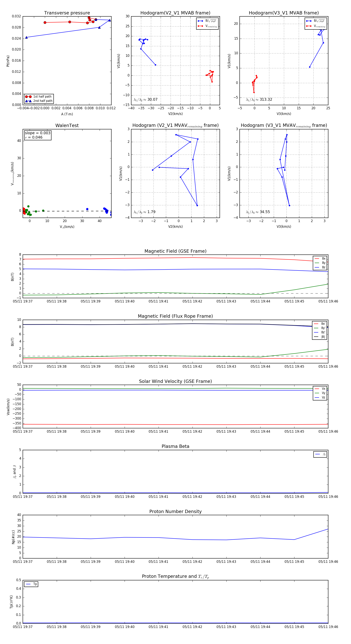Image resolution: width=351 pixels, height=644 pixels.
Task: Click the "Solar Wind Velocity (GSE Frame)" title
Action: click(x=175, y=381)
